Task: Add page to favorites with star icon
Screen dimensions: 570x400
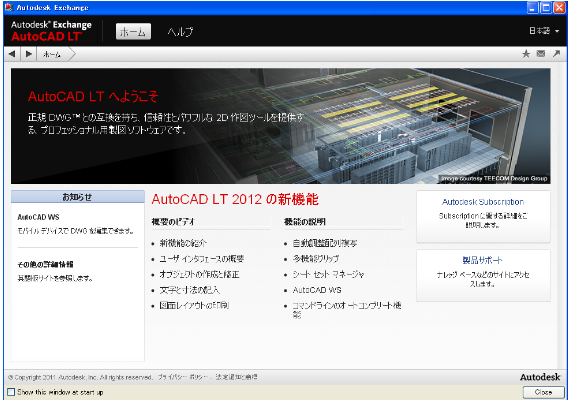Action: click(x=526, y=54)
